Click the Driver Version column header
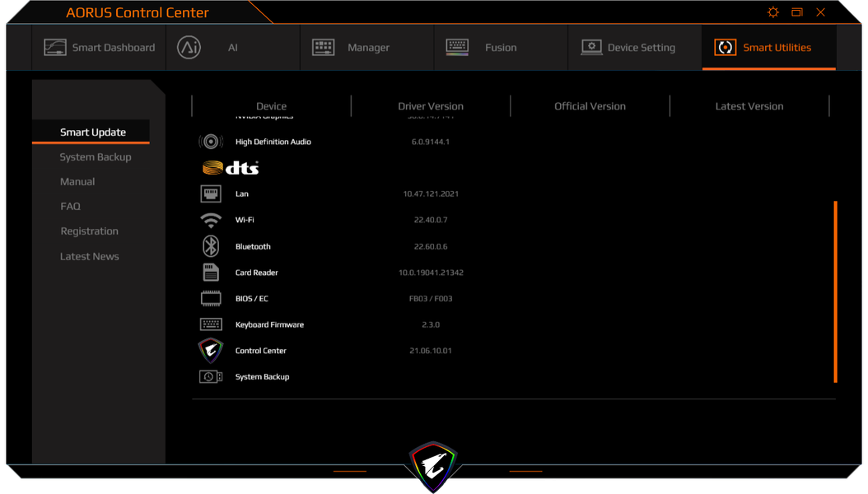868x494 pixels. point(431,106)
